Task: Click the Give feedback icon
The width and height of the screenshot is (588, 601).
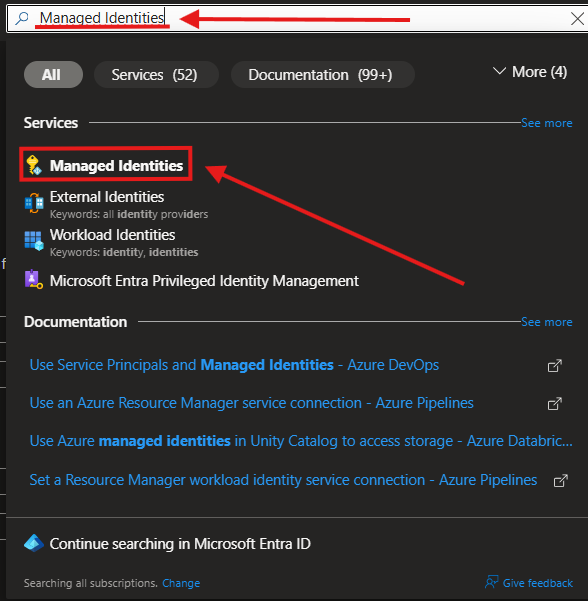Action: [x=491, y=582]
